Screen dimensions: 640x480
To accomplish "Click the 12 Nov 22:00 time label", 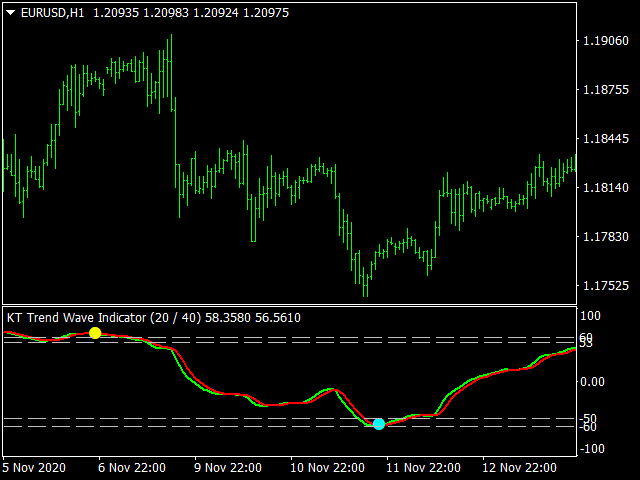I will click(x=519, y=467).
